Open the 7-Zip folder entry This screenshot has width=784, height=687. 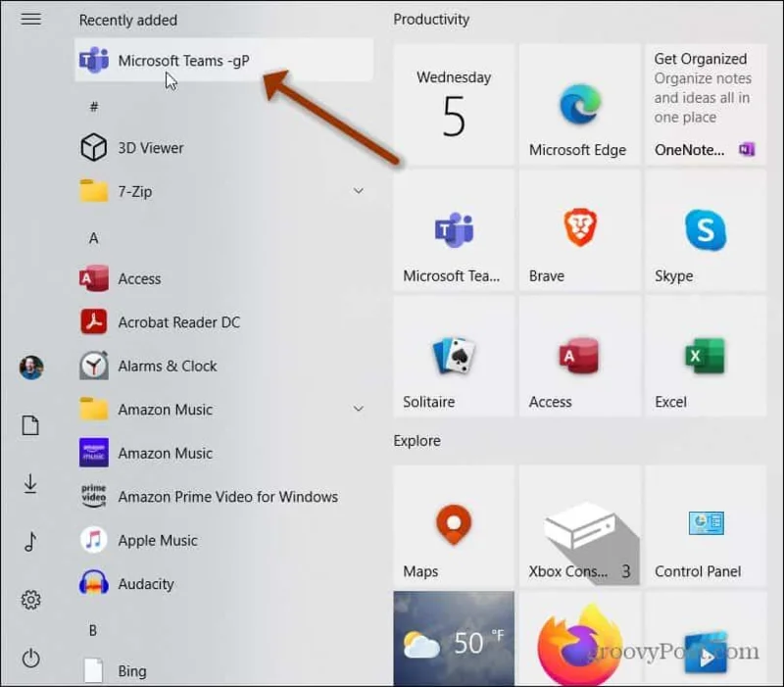pos(223,191)
